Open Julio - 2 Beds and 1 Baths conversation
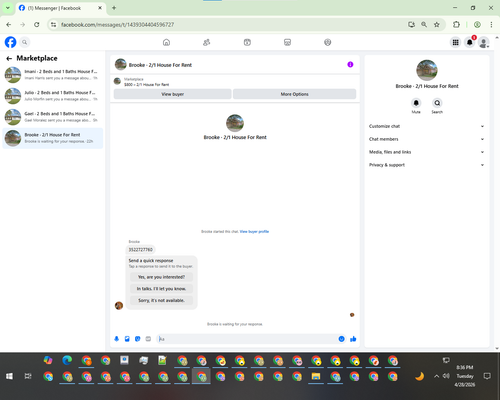This screenshot has width=500, height=400. pyautogui.click(x=53, y=96)
